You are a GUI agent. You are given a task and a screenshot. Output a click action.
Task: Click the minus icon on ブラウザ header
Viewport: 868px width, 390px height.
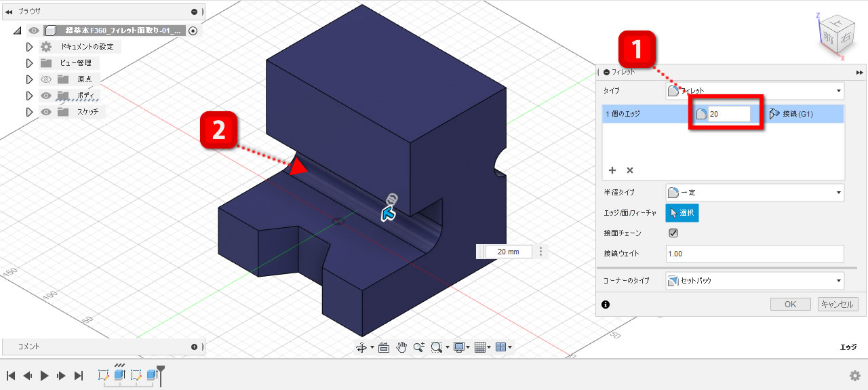click(195, 12)
